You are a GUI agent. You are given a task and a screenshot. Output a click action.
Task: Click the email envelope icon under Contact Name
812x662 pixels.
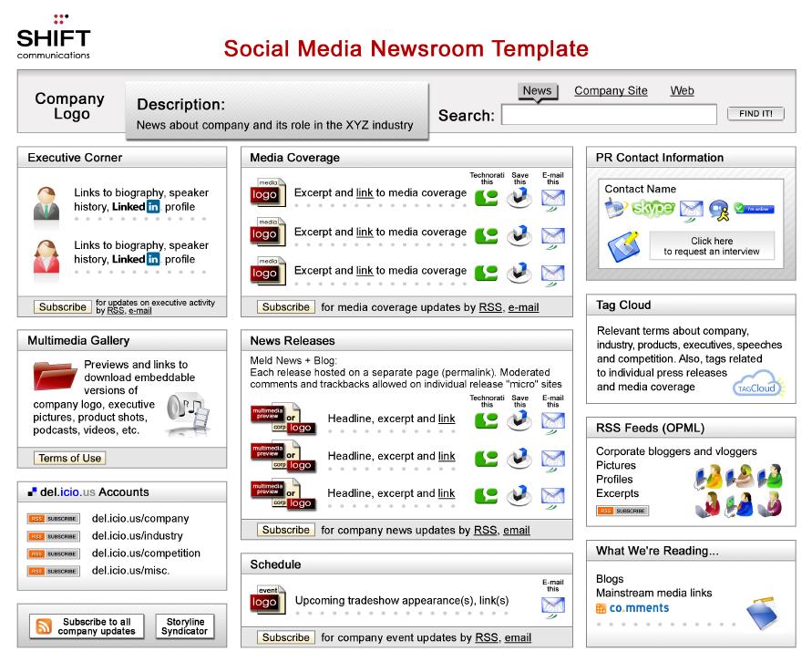point(692,210)
